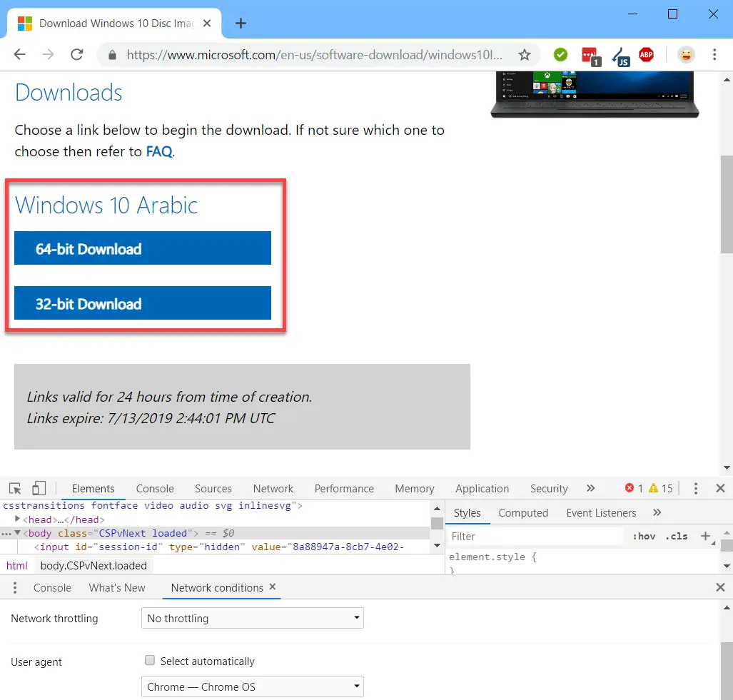Open drawer three-dot menu

(x=15, y=587)
